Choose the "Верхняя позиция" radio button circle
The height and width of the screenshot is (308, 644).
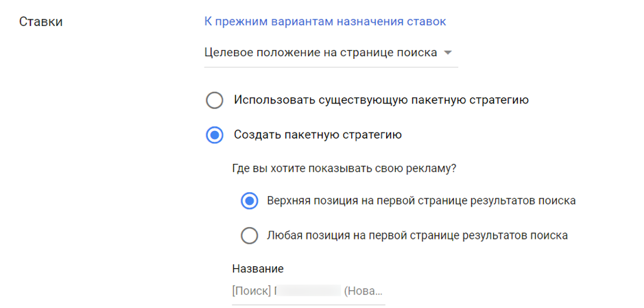pos(249,201)
